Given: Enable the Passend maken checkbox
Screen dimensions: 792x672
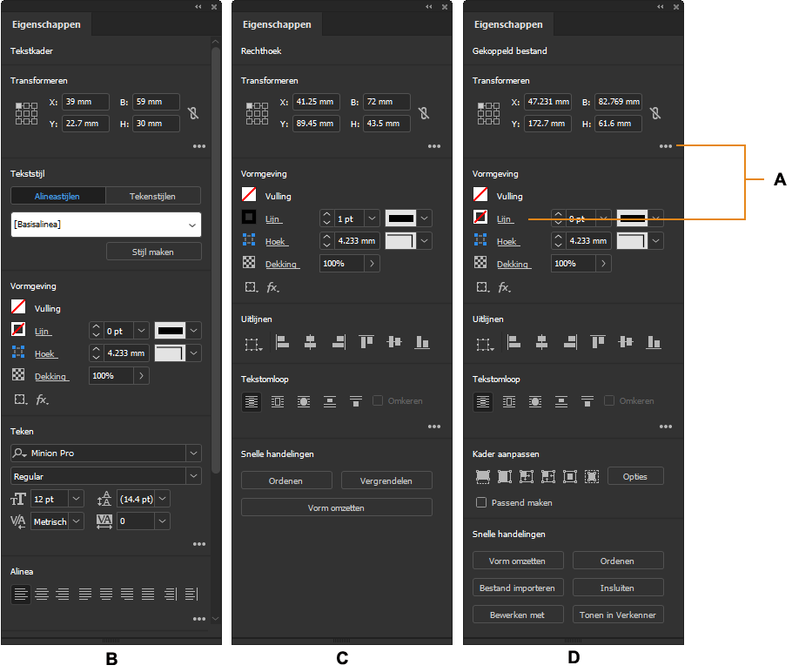Looking at the screenshot, I should (481, 502).
